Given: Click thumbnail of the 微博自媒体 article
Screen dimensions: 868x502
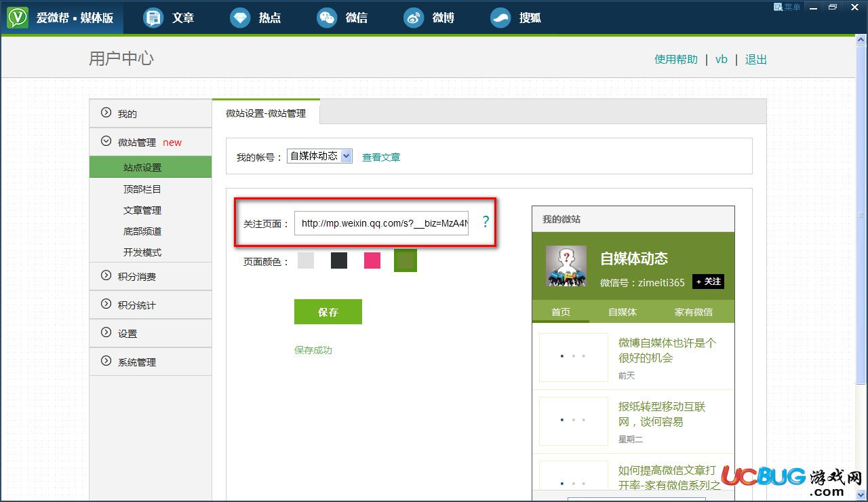Looking at the screenshot, I should click(x=574, y=357).
